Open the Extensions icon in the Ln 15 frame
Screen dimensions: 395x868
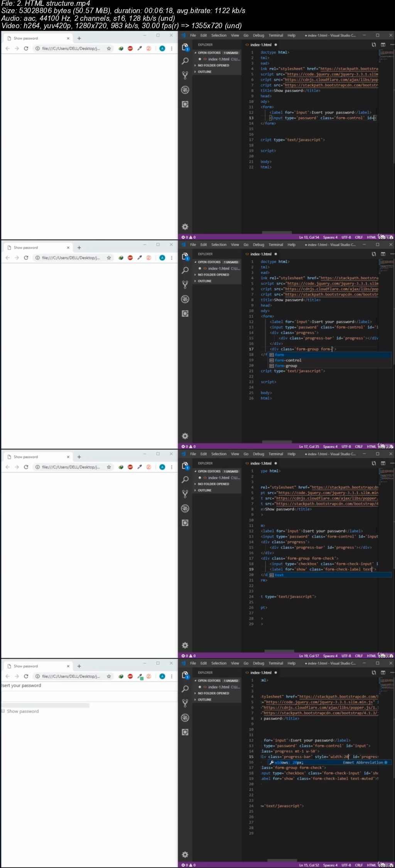coord(185,732)
